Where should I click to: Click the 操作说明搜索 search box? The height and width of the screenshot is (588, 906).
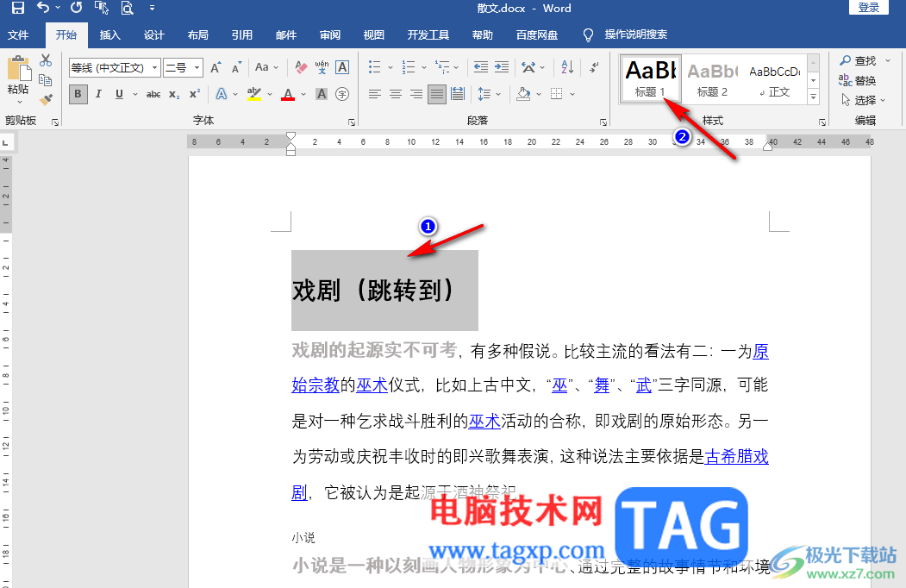[x=635, y=34]
